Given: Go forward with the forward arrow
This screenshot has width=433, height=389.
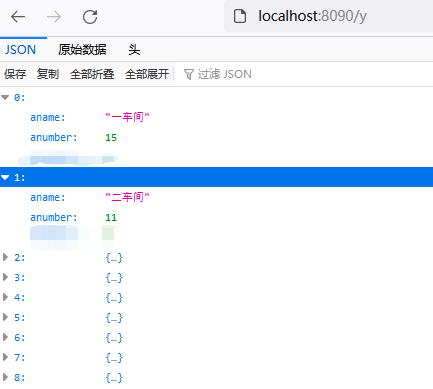Looking at the screenshot, I should pyautogui.click(x=54, y=16).
